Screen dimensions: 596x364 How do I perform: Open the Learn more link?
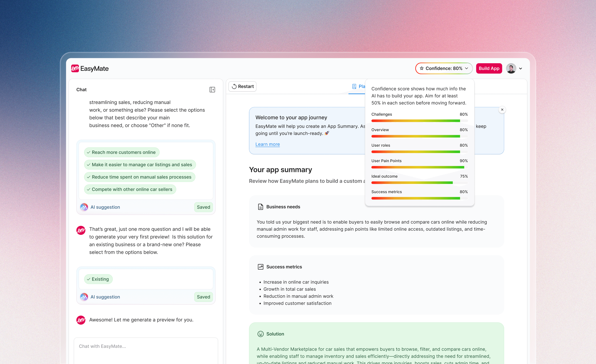268,144
